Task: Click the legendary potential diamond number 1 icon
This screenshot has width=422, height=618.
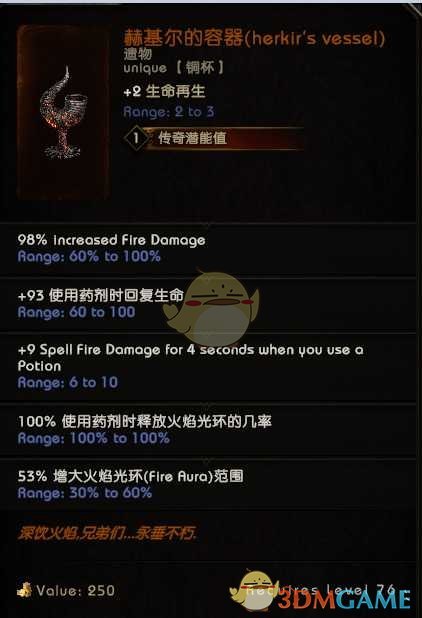Action: (x=136, y=138)
